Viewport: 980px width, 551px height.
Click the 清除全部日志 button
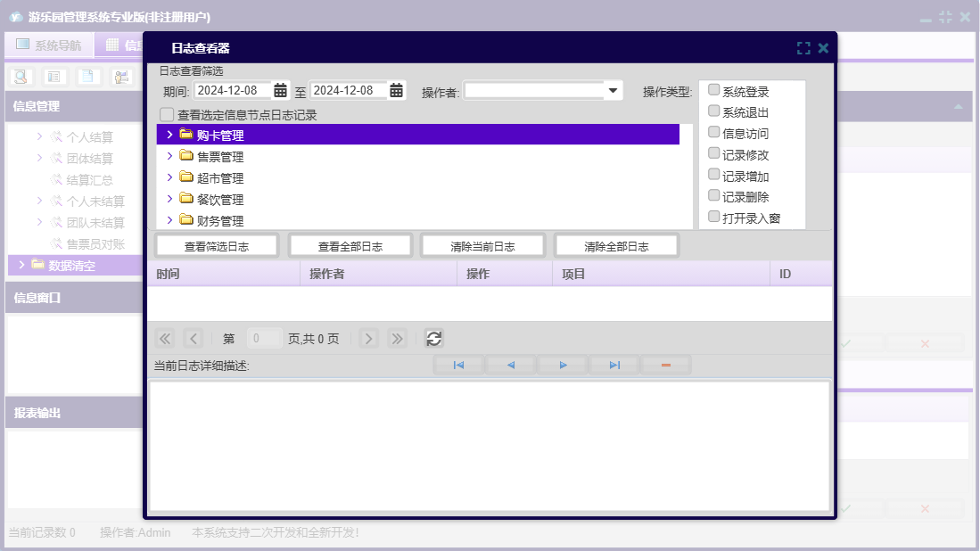[x=616, y=246]
